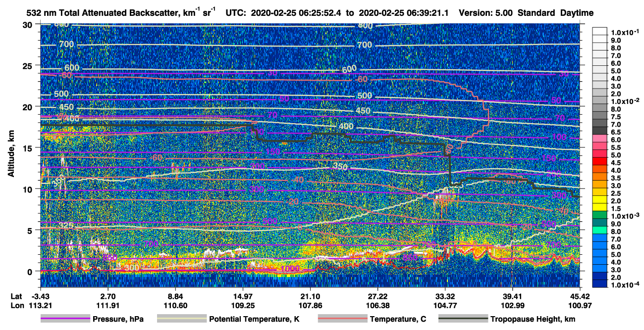Click the 10 altitude tick label
This screenshot has width=644, height=330.
[x=28, y=189]
